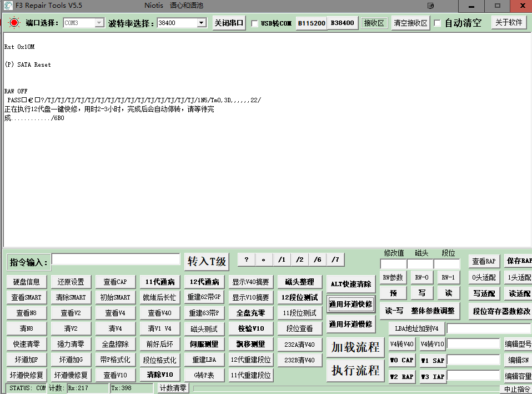Click the 清空接收区 button
Screen dimensions: 532x394
410,23
